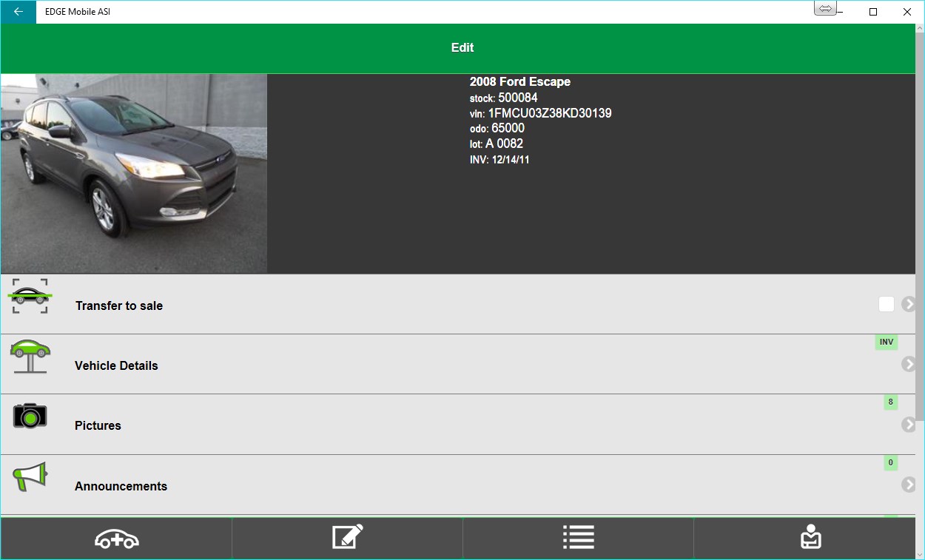This screenshot has height=560, width=925.
Task: Click the 2008 Ford Escape title
Action: pos(520,81)
